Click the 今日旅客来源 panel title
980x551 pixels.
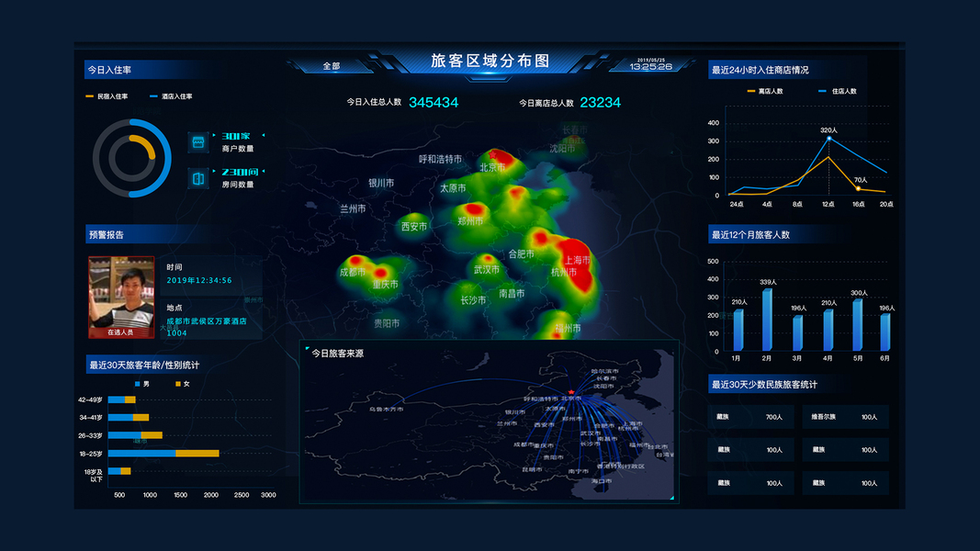click(x=337, y=354)
